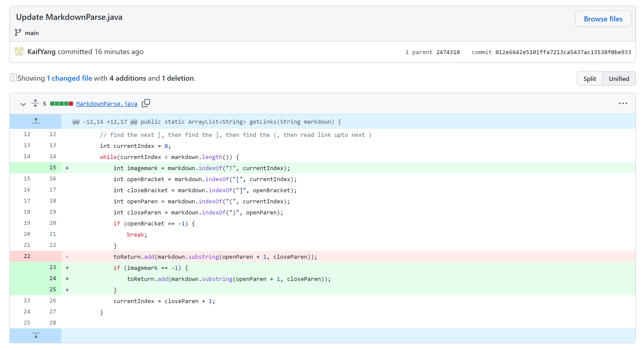Click the diffstat colored squares bar
This screenshot has height=350, width=644.
click(61, 104)
